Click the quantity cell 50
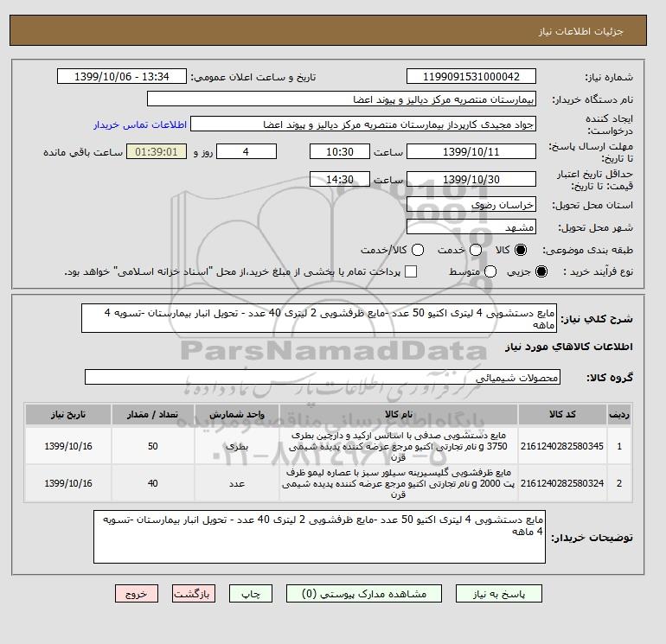 click(153, 446)
